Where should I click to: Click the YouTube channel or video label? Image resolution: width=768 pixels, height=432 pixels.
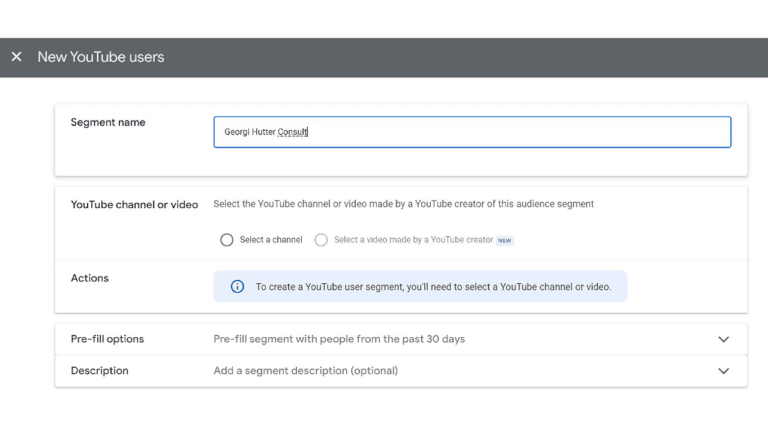pyautogui.click(x=134, y=205)
